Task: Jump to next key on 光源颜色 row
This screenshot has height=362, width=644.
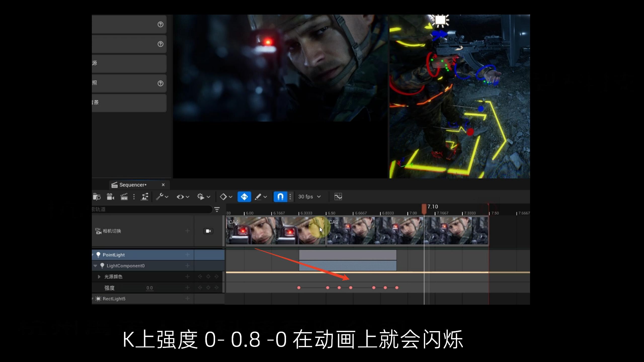Action: (x=216, y=277)
